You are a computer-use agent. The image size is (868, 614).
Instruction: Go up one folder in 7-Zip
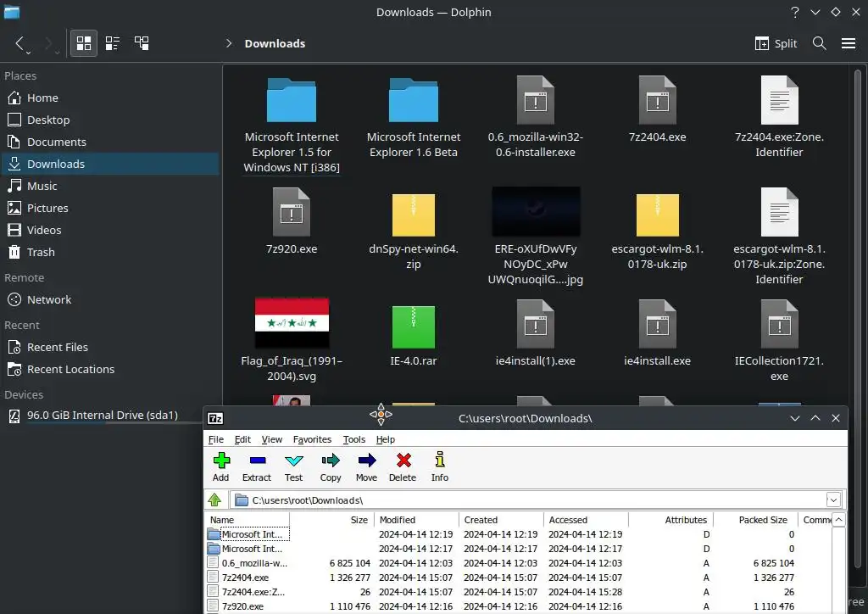214,500
